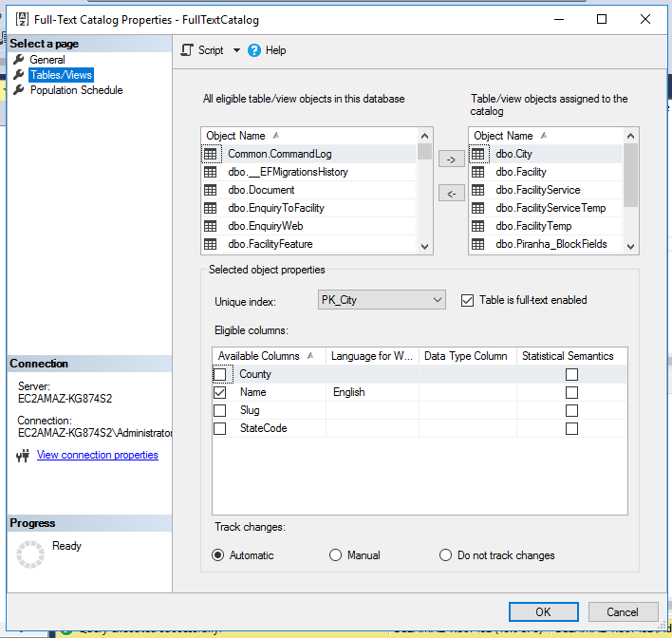
Task: Click Language for W... column header
Action: pyautogui.click(x=372, y=356)
